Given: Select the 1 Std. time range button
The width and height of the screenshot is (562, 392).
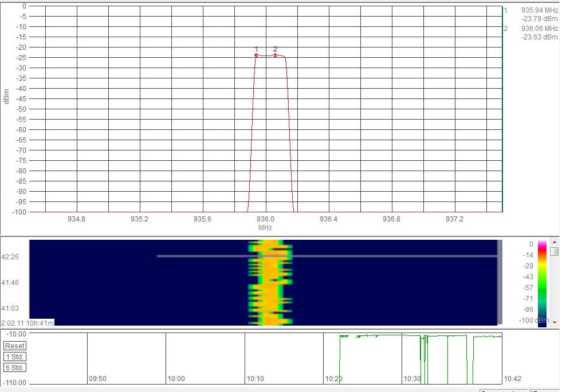Looking at the screenshot, I should (x=15, y=357).
